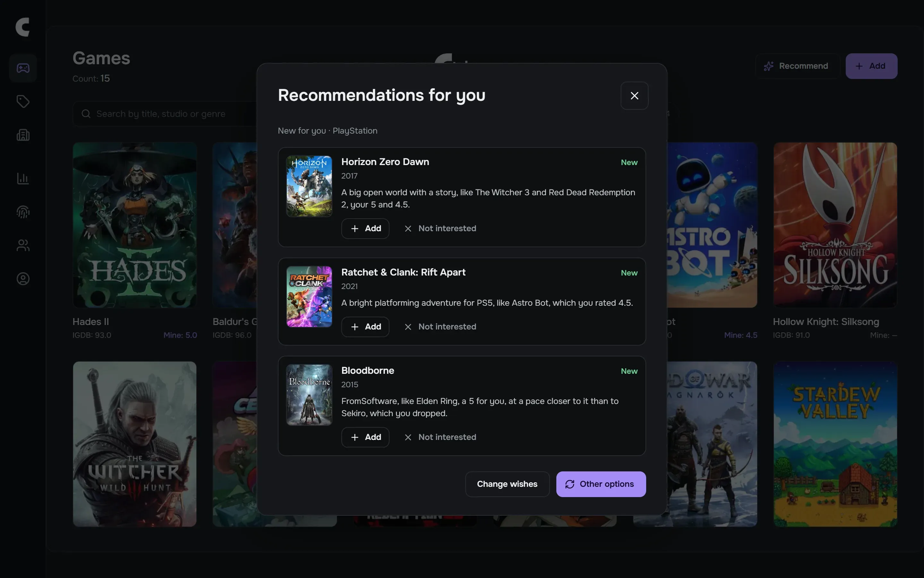Click the Horizon Zero Dawn title

(385, 162)
